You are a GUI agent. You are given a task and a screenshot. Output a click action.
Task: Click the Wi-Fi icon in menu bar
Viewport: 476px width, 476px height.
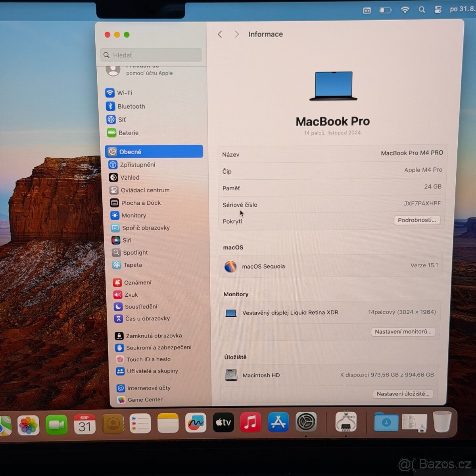click(x=405, y=10)
